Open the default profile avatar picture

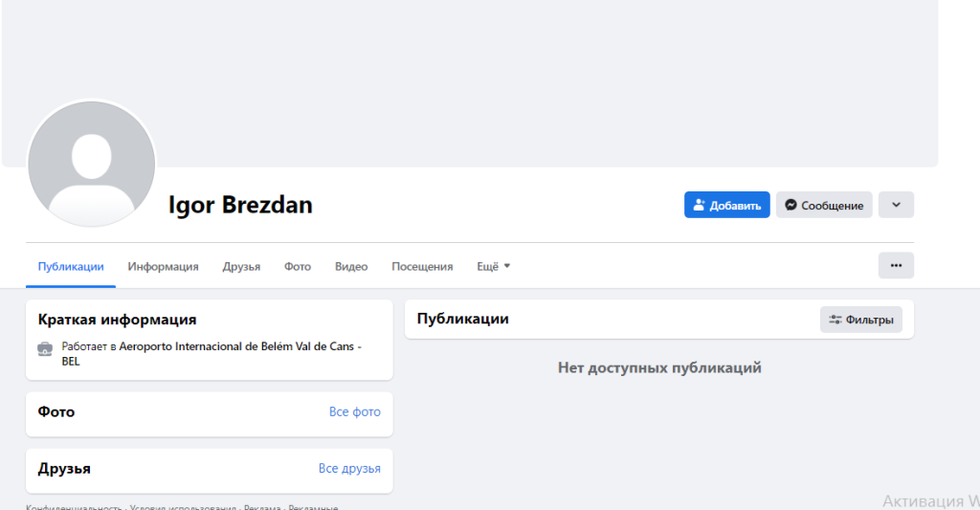[x=92, y=164]
